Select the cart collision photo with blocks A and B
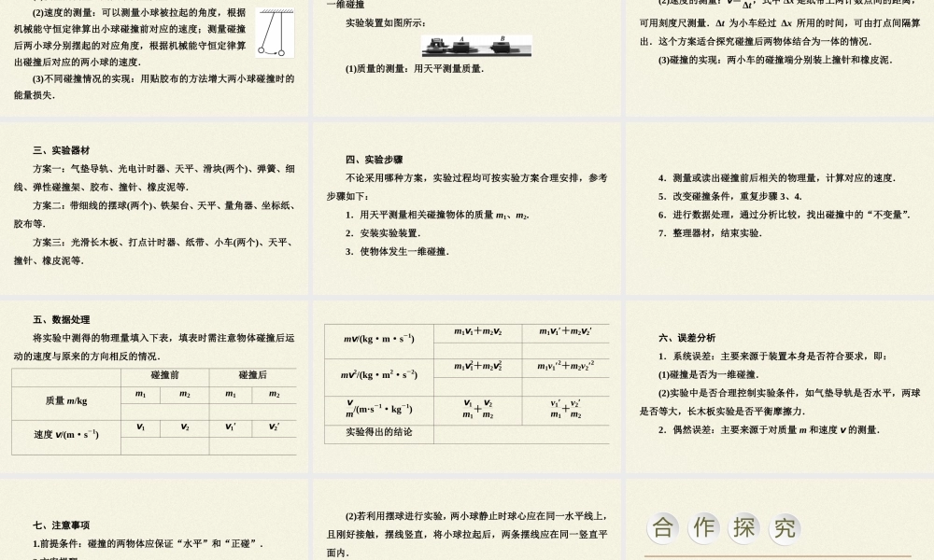This screenshot has width=934, height=560. coord(476,45)
